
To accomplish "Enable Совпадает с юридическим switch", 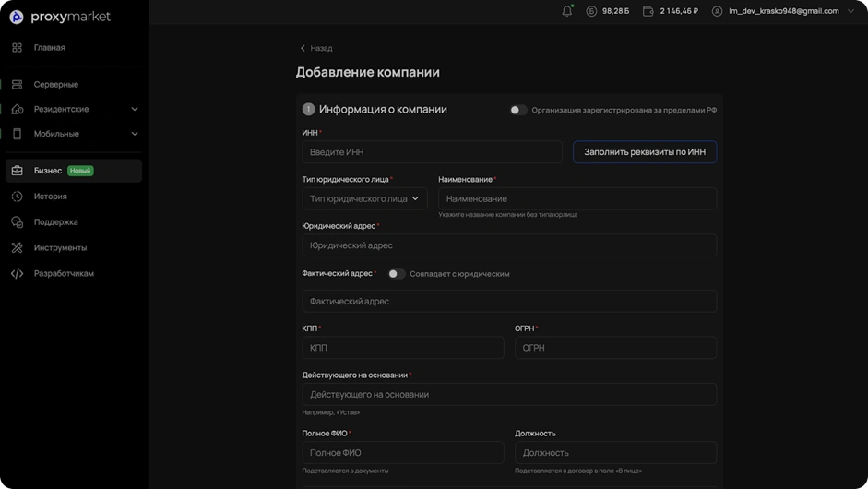I will (397, 274).
